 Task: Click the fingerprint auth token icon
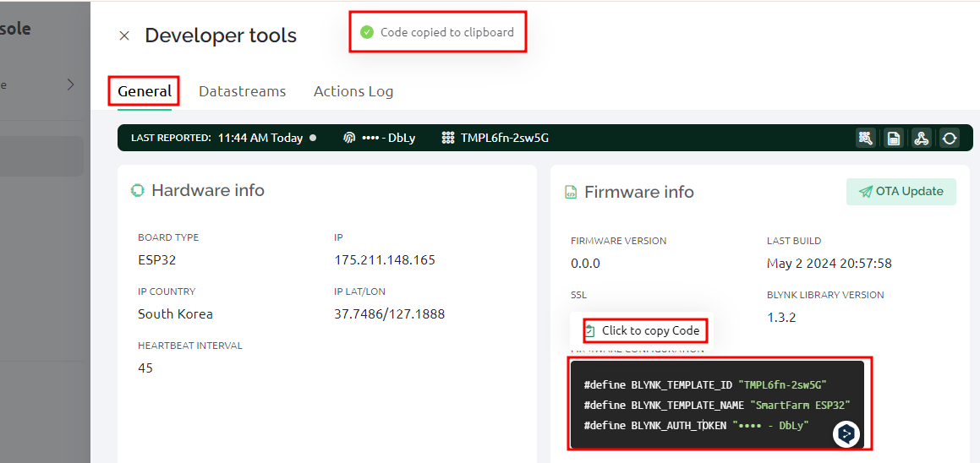point(349,138)
